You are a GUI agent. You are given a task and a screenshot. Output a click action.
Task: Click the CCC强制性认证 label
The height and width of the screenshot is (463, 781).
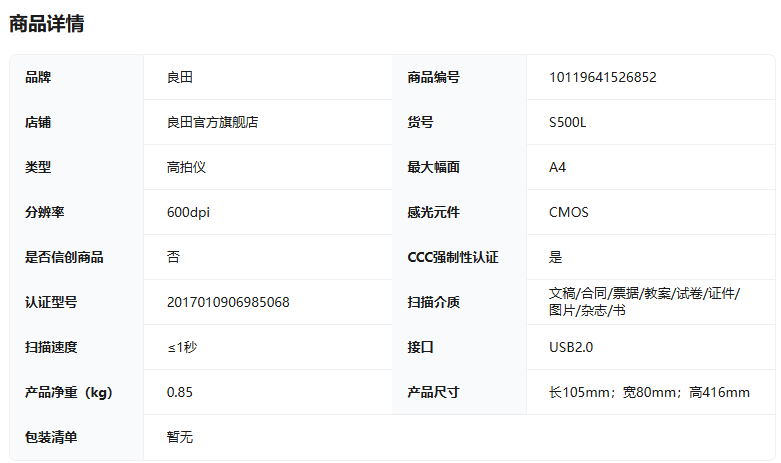coord(452,257)
